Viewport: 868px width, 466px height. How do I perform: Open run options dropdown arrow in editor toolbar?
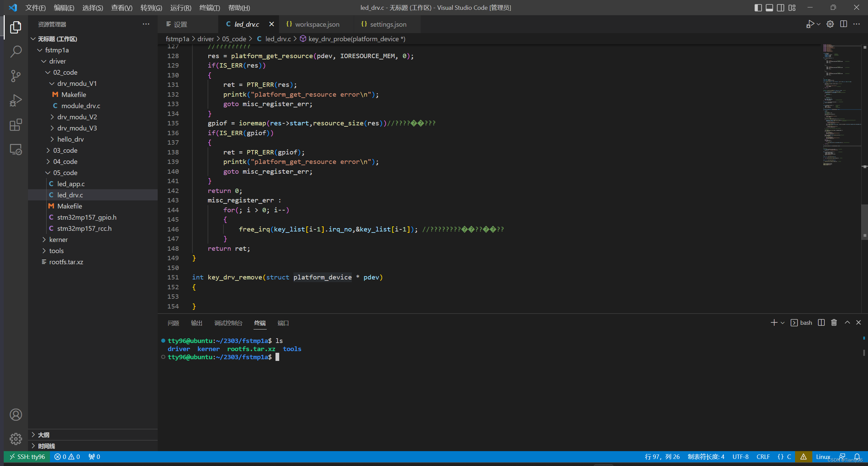pyautogui.click(x=819, y=24)
